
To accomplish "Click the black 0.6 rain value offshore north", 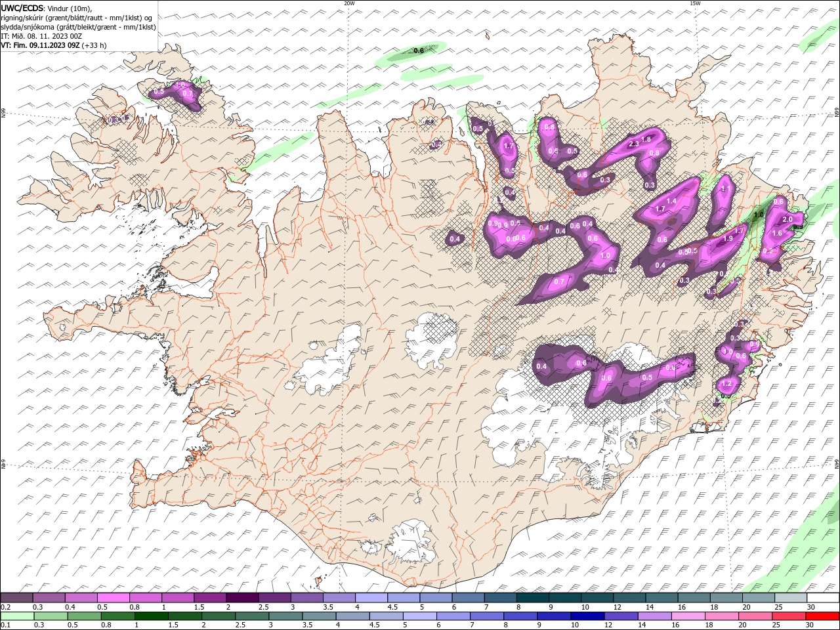I will pyautogui.click(x=418, y=50).
